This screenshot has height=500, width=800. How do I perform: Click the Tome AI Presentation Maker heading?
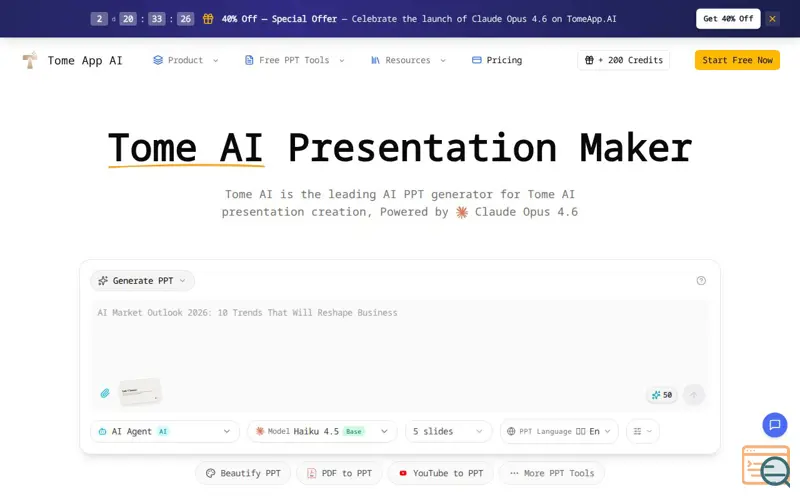400,148
